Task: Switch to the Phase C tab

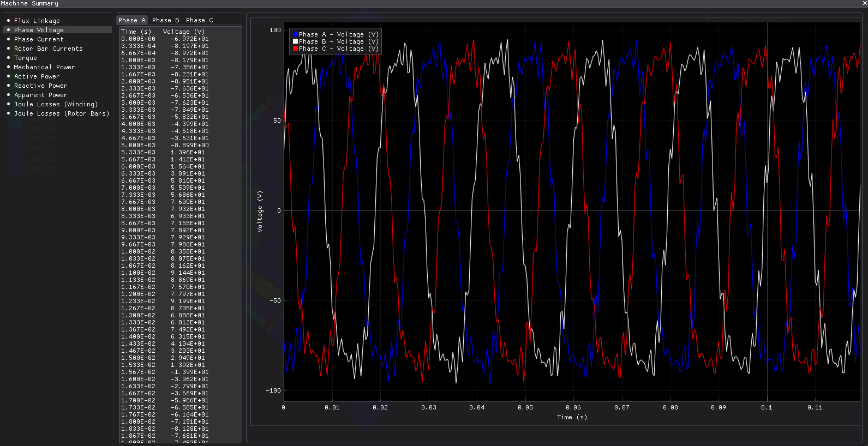Action: click(x=200, y=20)
